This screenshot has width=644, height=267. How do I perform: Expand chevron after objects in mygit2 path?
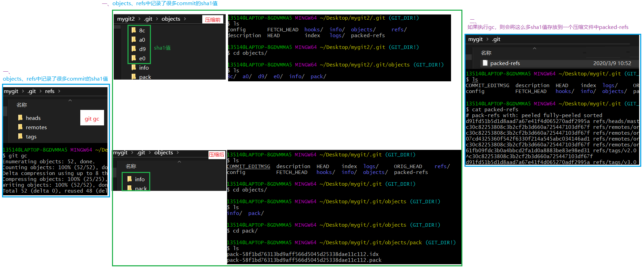pos(185,19)
